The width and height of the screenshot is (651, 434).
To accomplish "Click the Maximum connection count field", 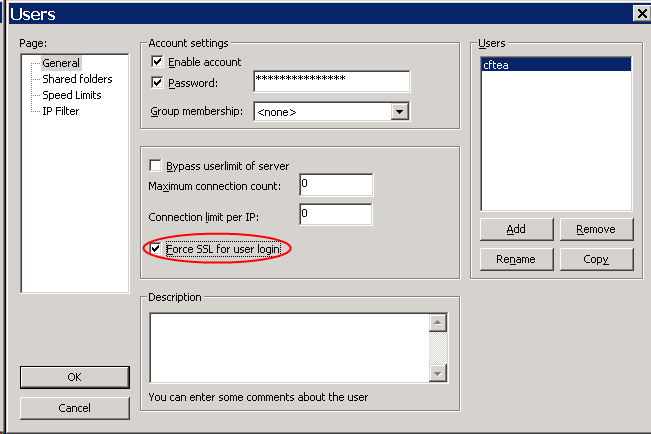I will tap(335, 185).
